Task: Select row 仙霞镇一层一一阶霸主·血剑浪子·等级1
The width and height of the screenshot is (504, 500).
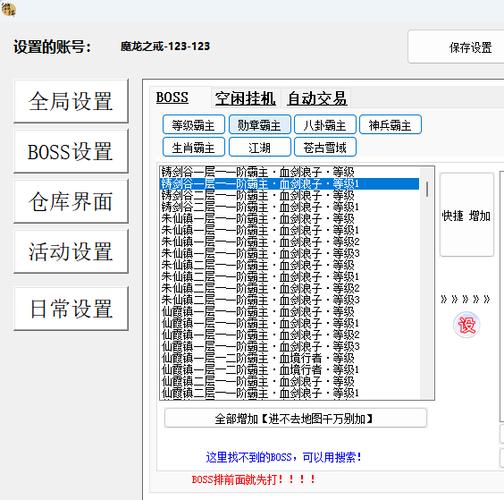Action: [x=289, y=323]
